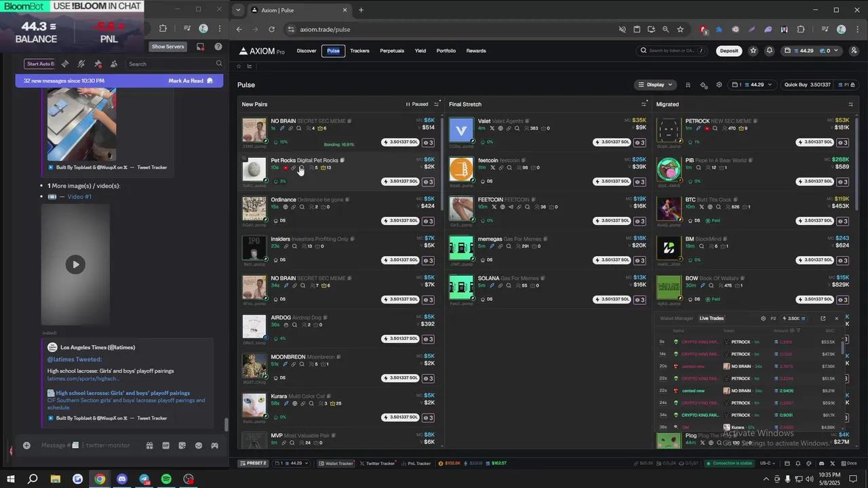This screenshot has width=868, height=488.
Task: Click Start Auto button in Discord
Action: point(40,64)
